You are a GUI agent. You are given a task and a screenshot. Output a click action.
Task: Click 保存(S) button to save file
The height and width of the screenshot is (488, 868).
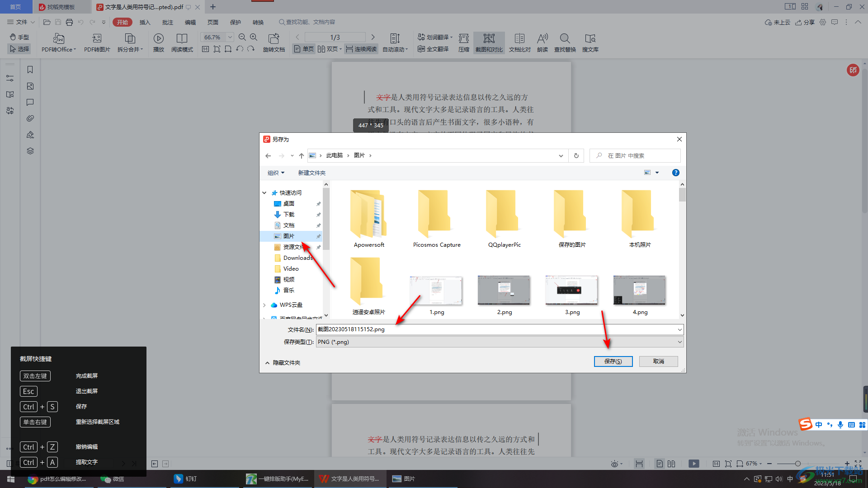coord(613,361)
